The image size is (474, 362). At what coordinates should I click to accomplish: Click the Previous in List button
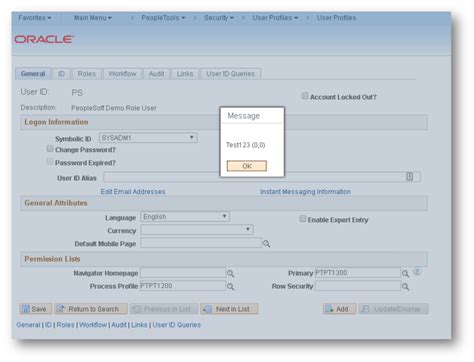(x=164, y=309)
